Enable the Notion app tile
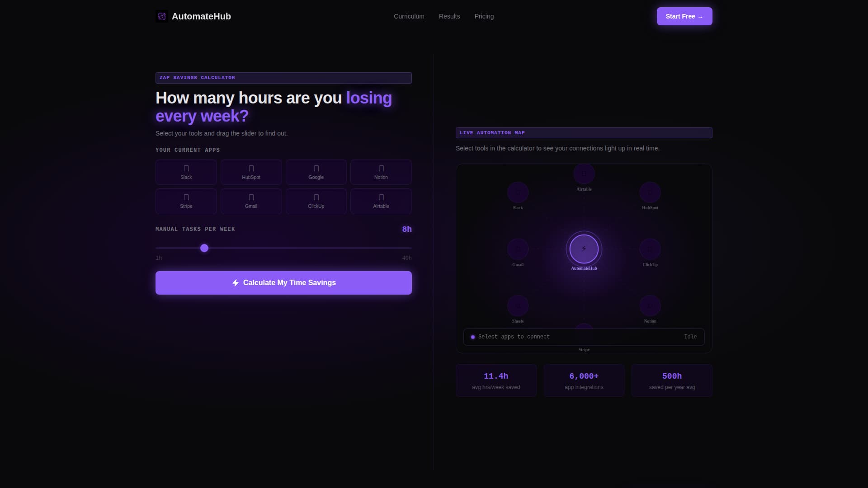This screenshot has height=488, width=868. [x=381, y=172]
